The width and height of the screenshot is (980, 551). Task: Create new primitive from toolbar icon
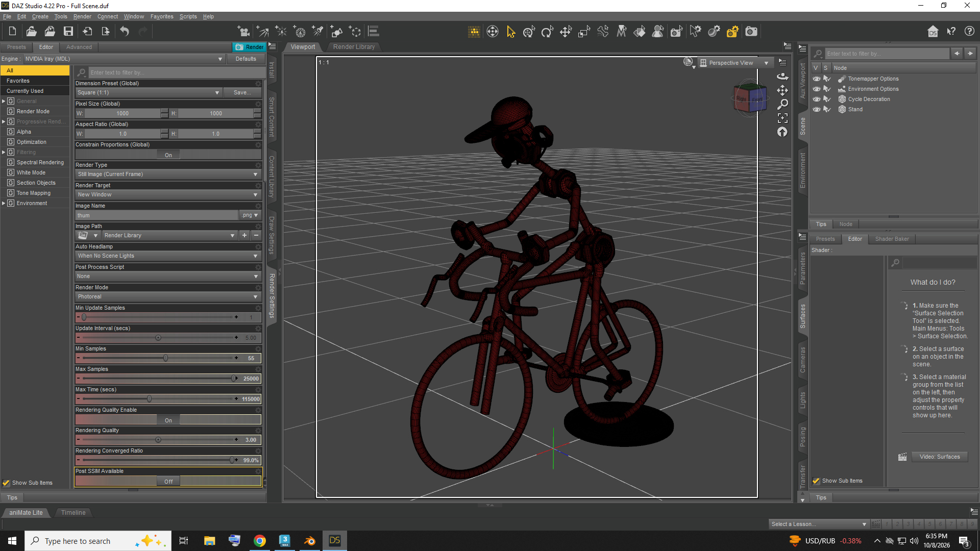pos(336,32)
